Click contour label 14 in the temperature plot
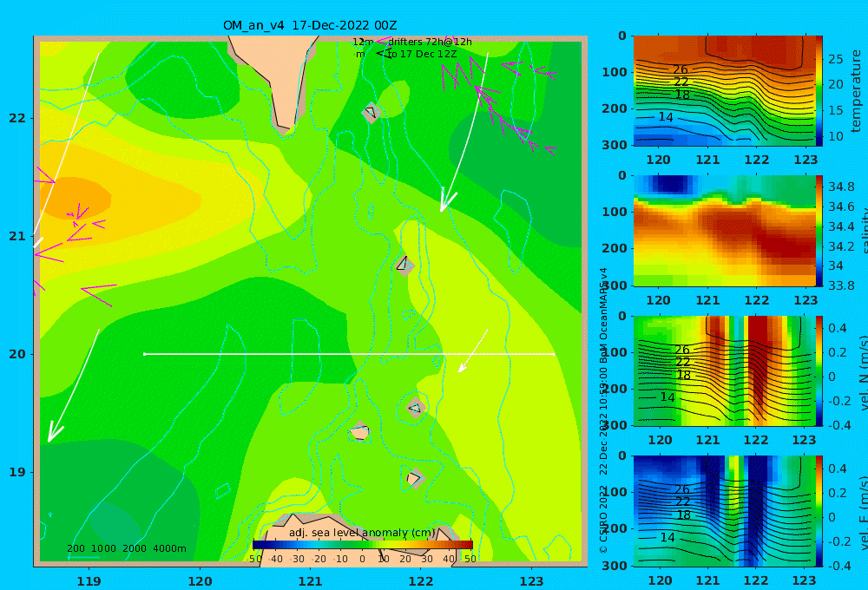 pos(666,117)
